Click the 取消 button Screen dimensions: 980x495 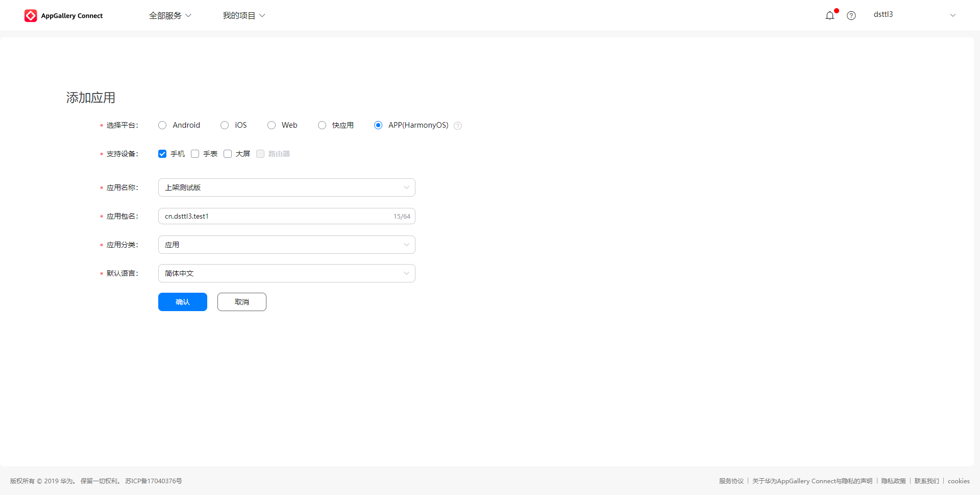coord(242,302)
